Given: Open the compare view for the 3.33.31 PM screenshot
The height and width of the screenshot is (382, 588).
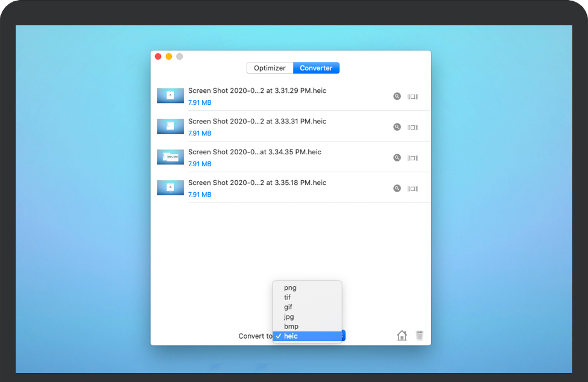Looking at the screenshot, I should pos(413,127).
